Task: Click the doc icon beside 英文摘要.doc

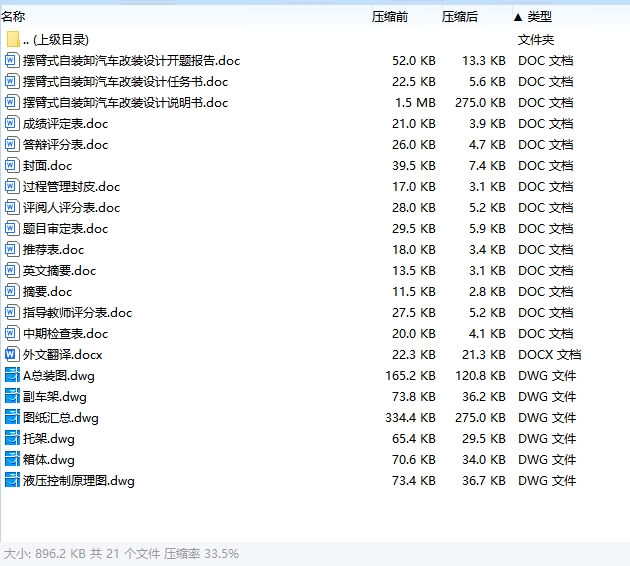Action: coord(12,270)
